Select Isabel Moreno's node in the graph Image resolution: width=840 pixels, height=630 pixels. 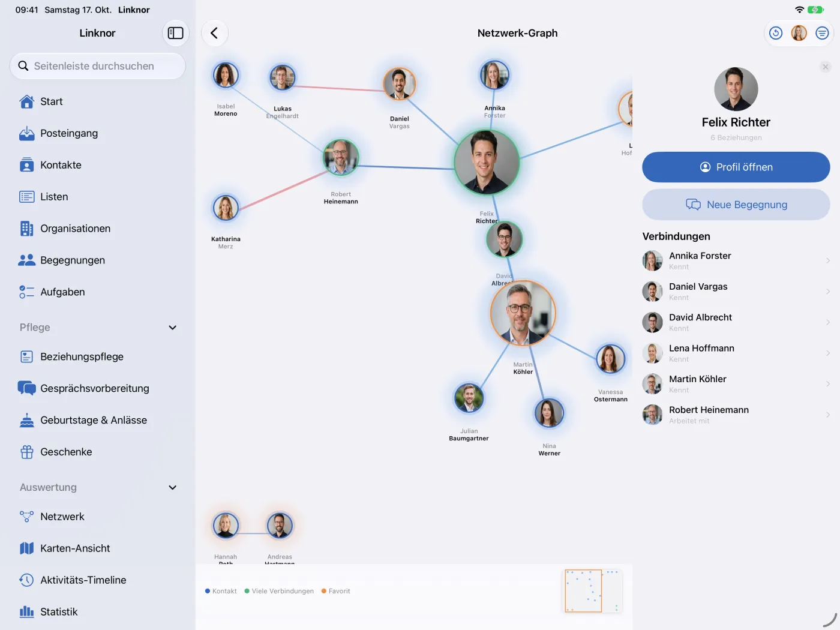(226, 76)
